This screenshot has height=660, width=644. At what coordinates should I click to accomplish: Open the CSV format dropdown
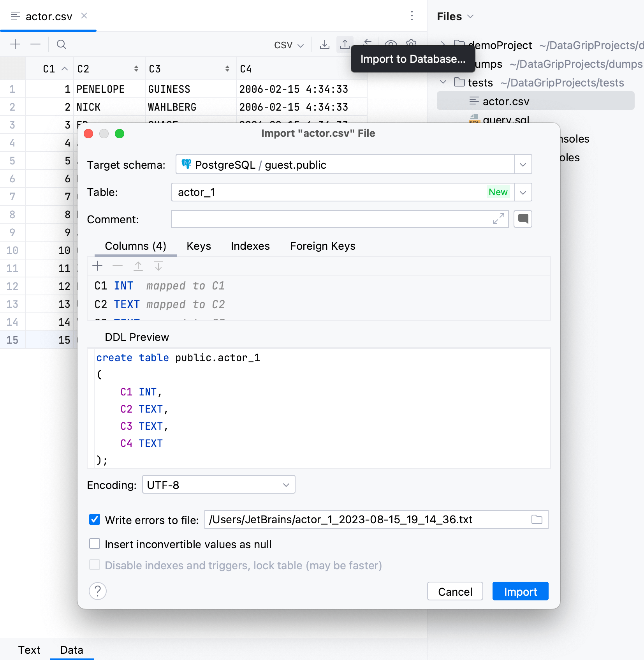tap(289, 45)
